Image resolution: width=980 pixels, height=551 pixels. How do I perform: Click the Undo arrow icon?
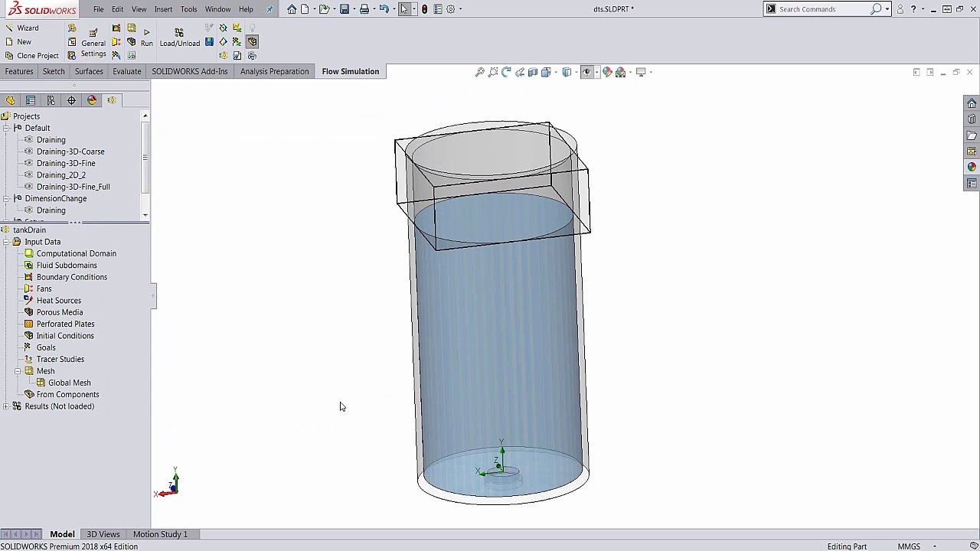click(x=384, y=9)
